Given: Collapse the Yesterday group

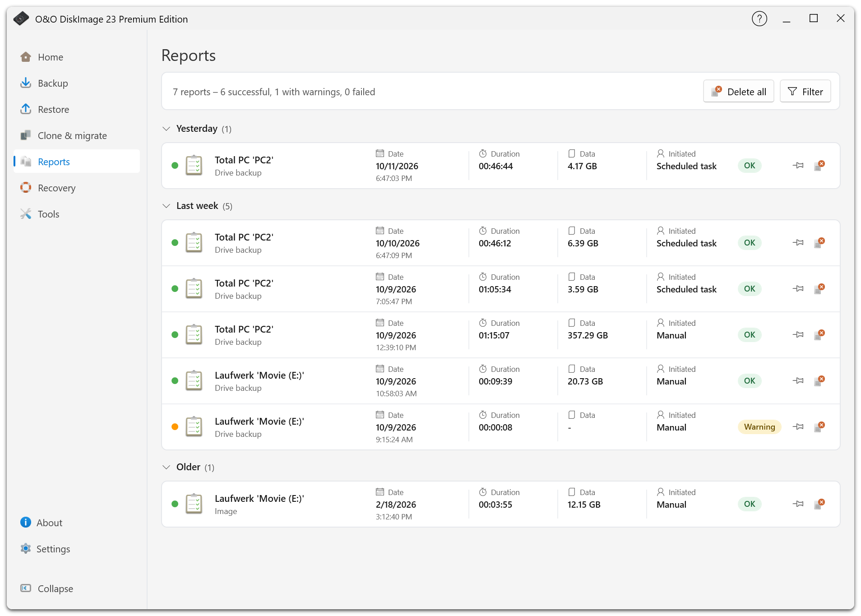Looking at the screenshot, I should tap(166, 129).
